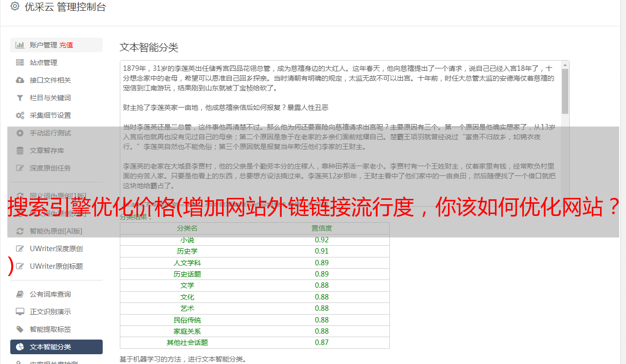Image resolution: width=626 pixels, height=364 pixels.
Task: Click the monitor icon for 正文识别演示
Action: click(20, 312)
